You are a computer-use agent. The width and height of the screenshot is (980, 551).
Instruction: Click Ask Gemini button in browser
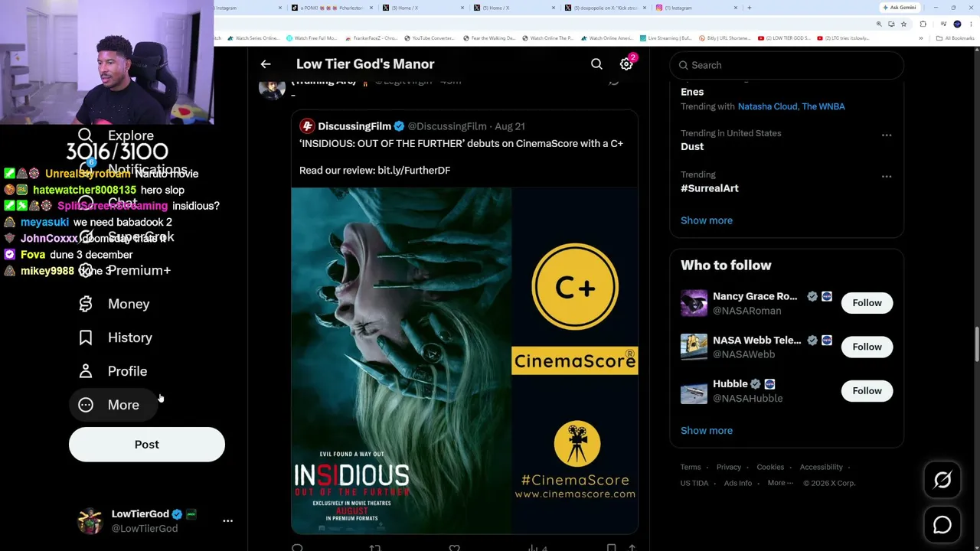coord(900,8)
